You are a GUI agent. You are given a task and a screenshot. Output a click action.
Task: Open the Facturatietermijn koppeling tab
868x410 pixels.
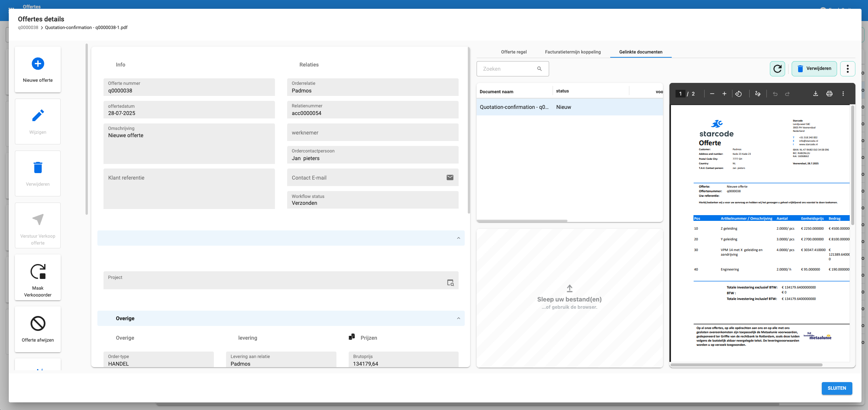click(x=572, y=52)
